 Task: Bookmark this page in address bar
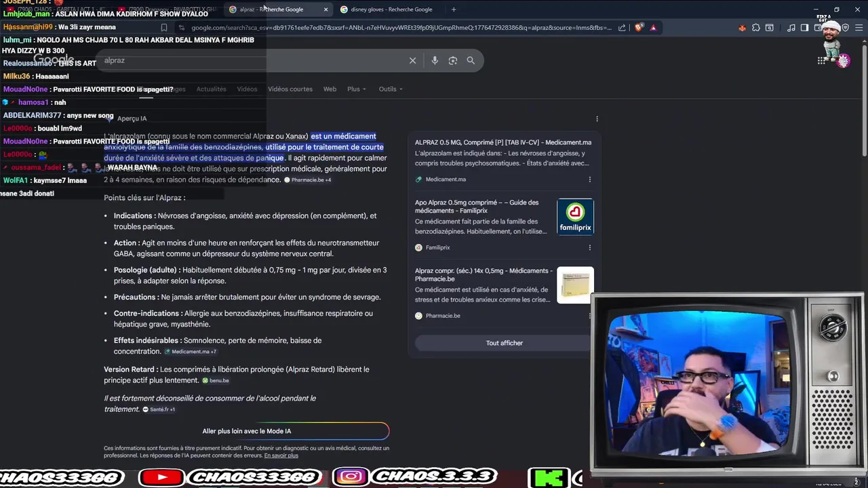(163, 28)
